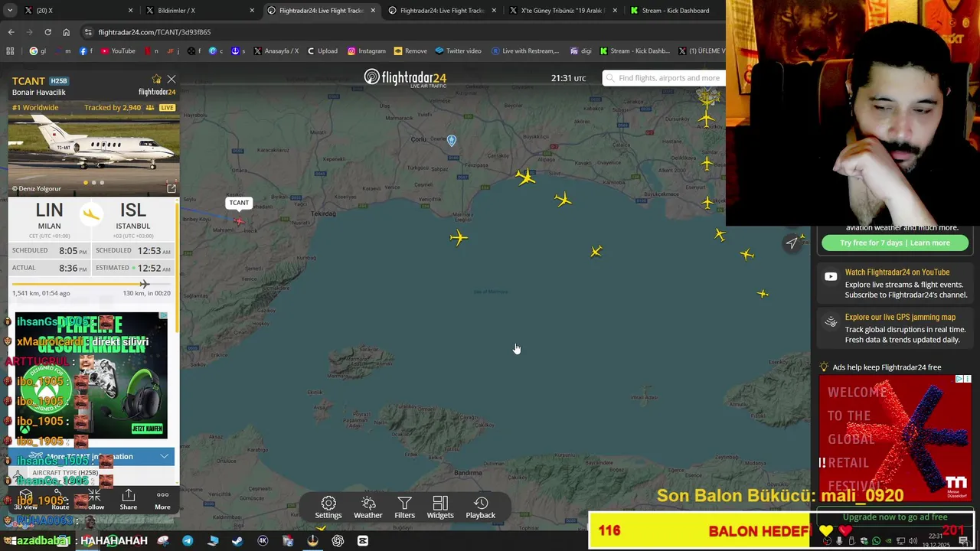Open the Weather layer menu
980x551 pixels.
point(368,507)
